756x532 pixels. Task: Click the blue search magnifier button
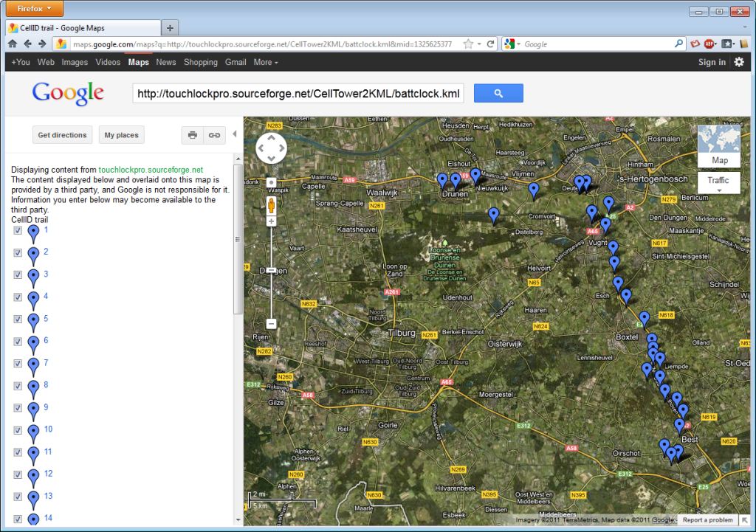pos(498,93)
